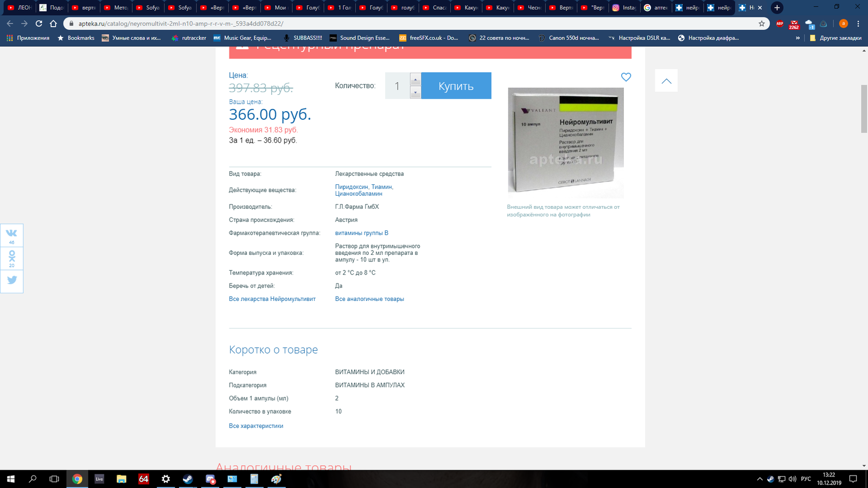Open freeSFX.co.uk bookmark
868x488 pixels.
tap(429, 38)
